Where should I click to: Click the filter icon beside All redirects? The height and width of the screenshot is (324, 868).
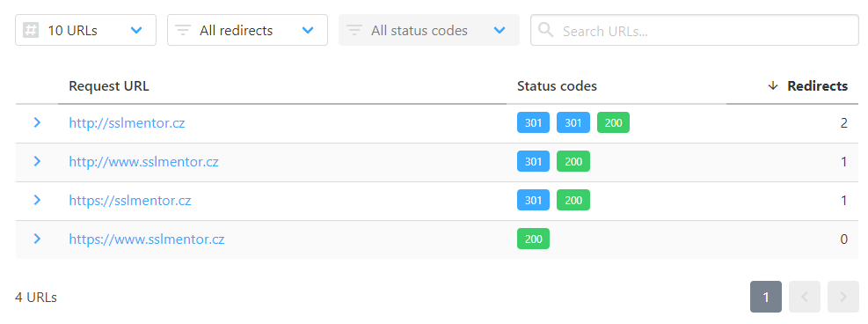click(183, 30)
